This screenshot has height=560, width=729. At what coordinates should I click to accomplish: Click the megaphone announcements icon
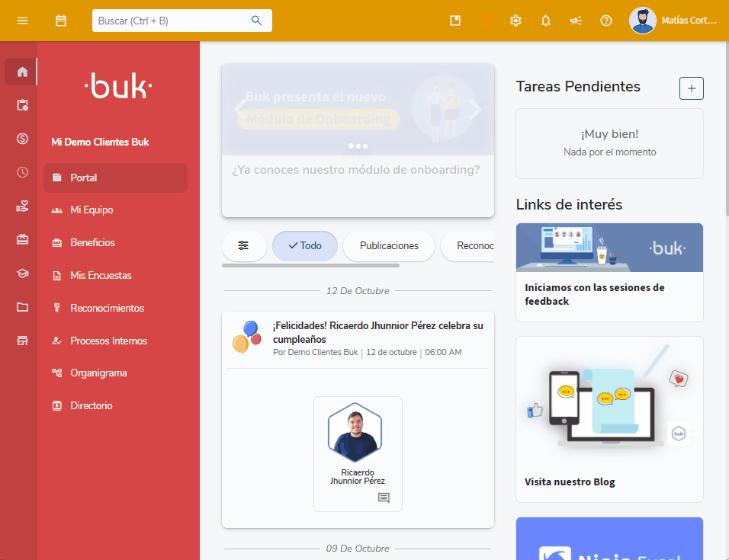click(x=576, y=21)
